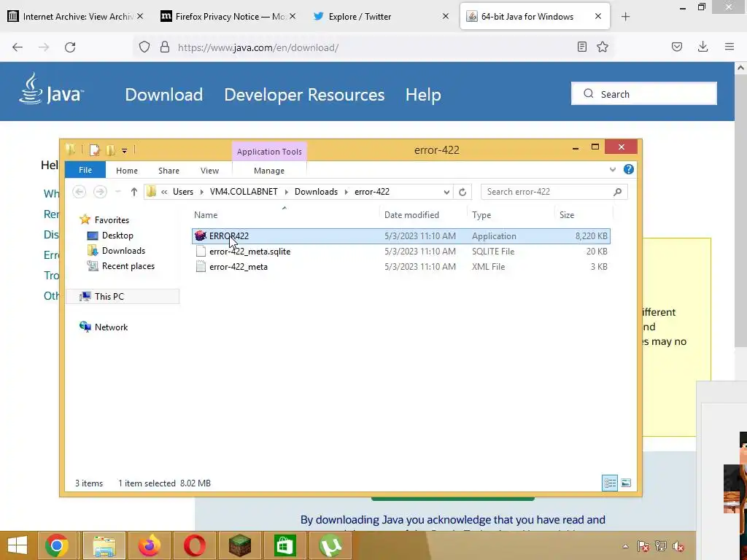Switch to large icons view layout
Screen dimensions: 747x560
point(626,483)
